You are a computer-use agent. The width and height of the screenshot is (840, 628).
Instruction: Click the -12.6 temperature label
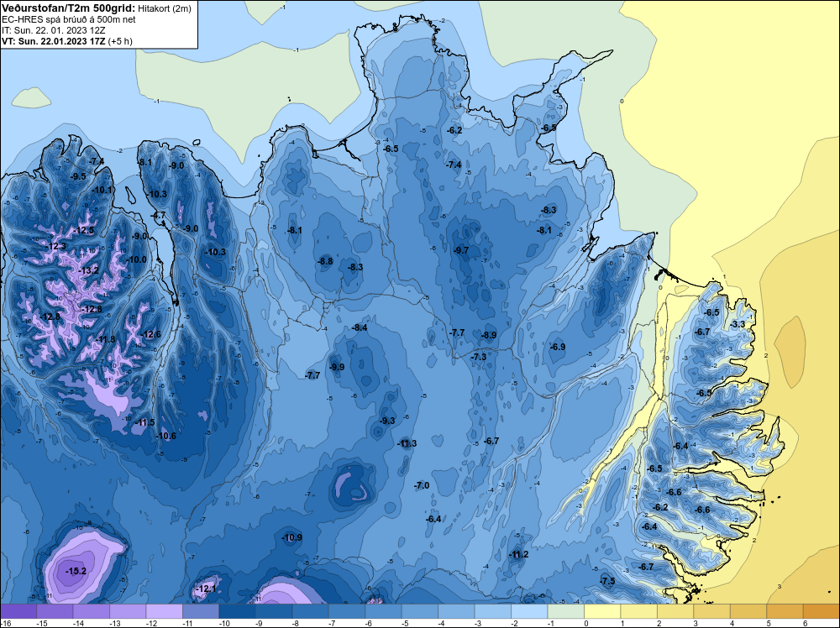150,335
